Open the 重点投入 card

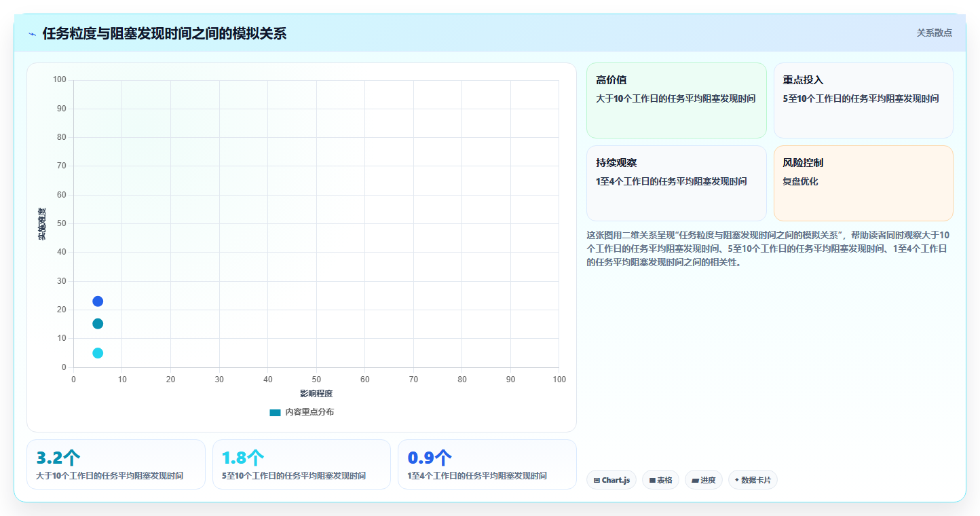coord(863,100)
